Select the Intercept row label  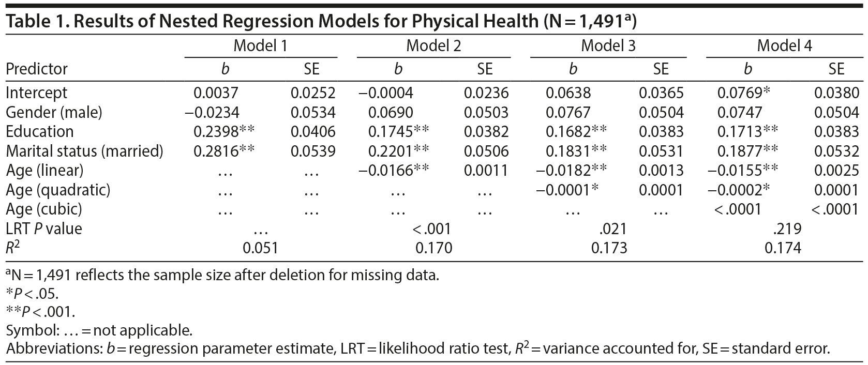pos(37,93)
